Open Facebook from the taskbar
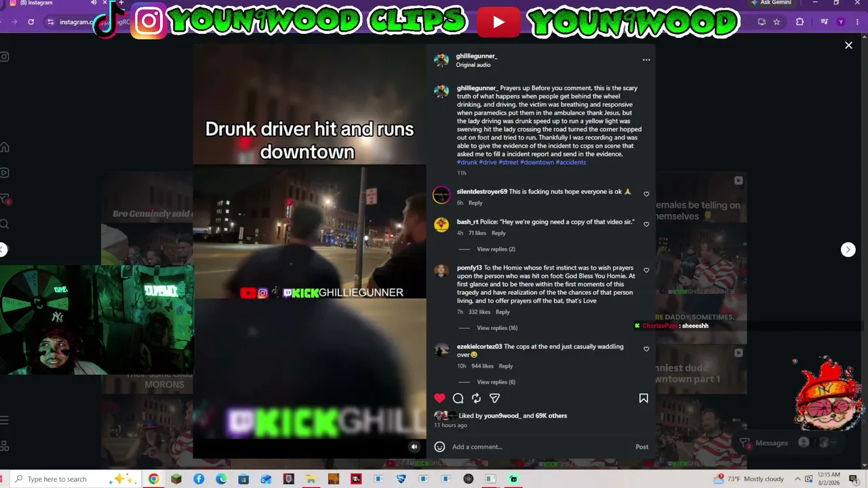Screen dimensions: 868x488 [x=199, y=479]
